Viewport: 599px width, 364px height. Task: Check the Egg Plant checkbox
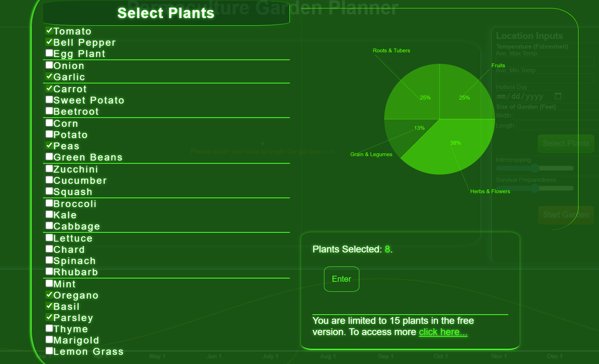click(x=49, y=53)
